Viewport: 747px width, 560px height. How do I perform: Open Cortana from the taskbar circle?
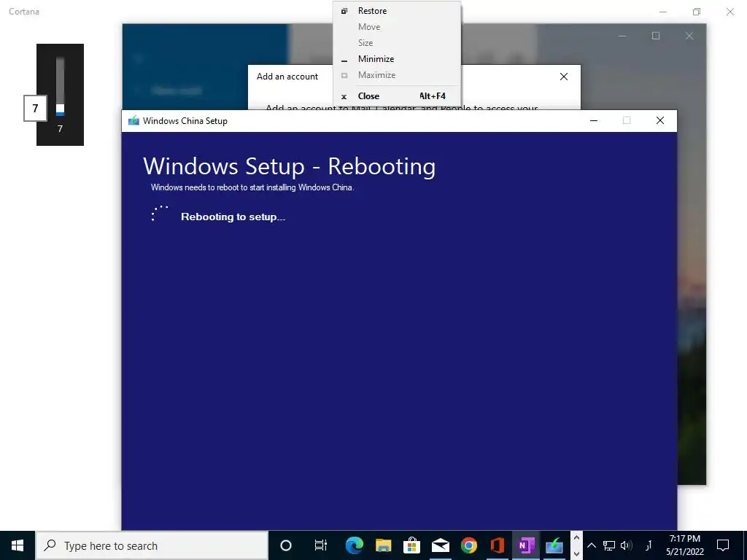285,545
